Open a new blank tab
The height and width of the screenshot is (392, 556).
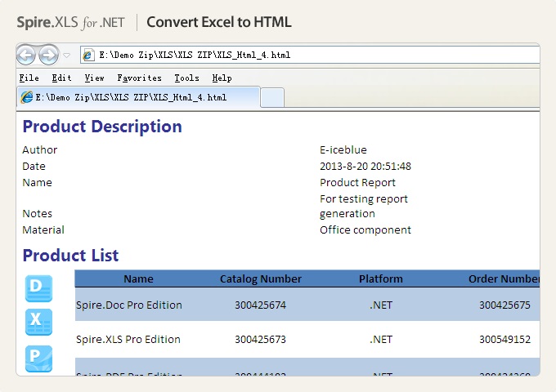click(x=272, y=98)
